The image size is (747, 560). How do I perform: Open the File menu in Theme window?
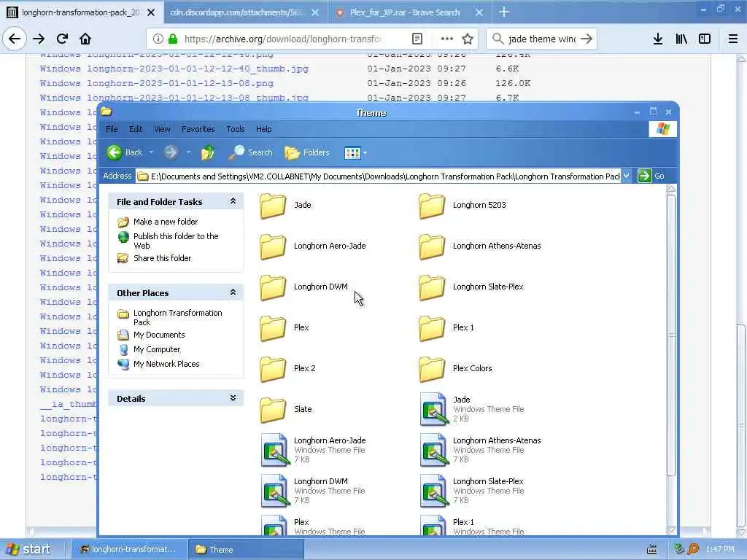click(112, 129)
